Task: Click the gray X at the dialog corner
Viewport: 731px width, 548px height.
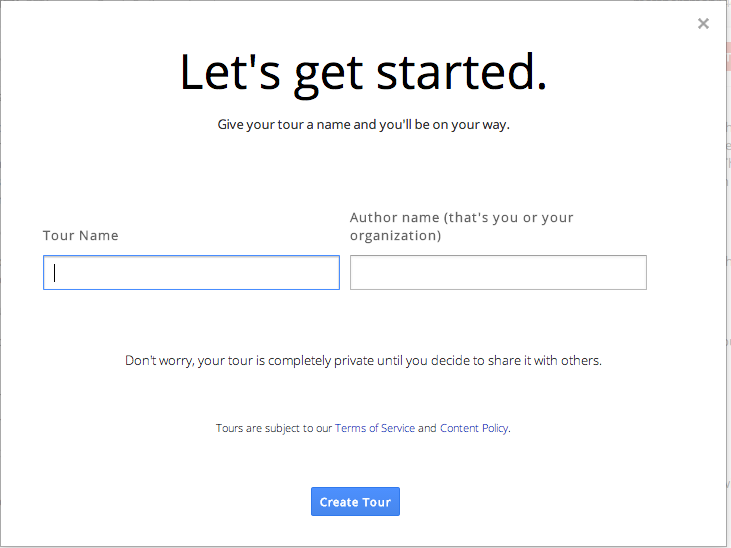Action: pyautogui.click(x=703, y=24)
